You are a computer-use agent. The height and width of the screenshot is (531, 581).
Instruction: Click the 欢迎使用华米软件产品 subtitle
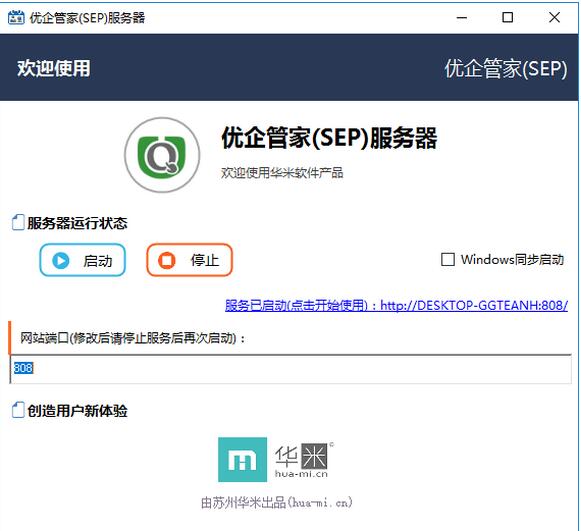(x=282, y=173)
